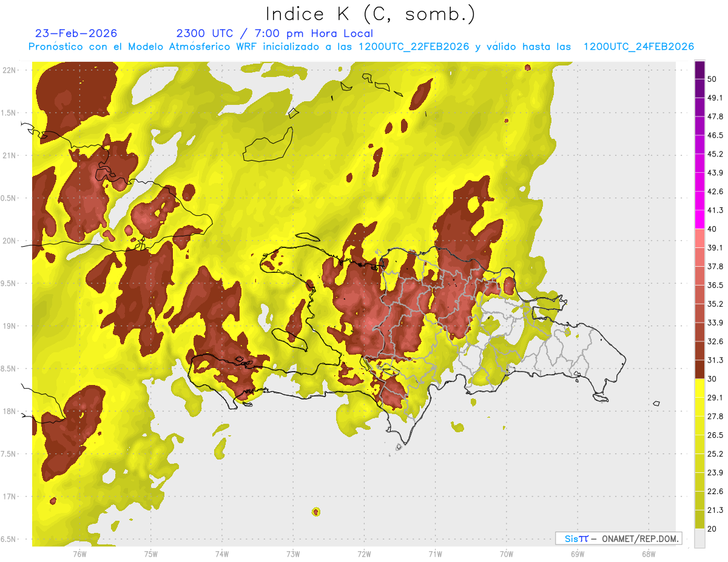Click the "75W" longitude label
Viewport: 728px width, 562px height.
click(x=150, y=554)
